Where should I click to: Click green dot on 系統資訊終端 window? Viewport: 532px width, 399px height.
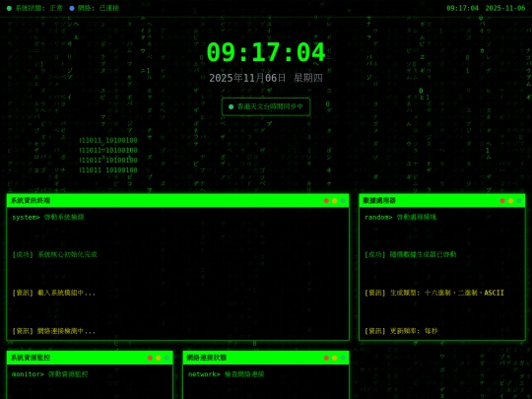tap(343, 201)
